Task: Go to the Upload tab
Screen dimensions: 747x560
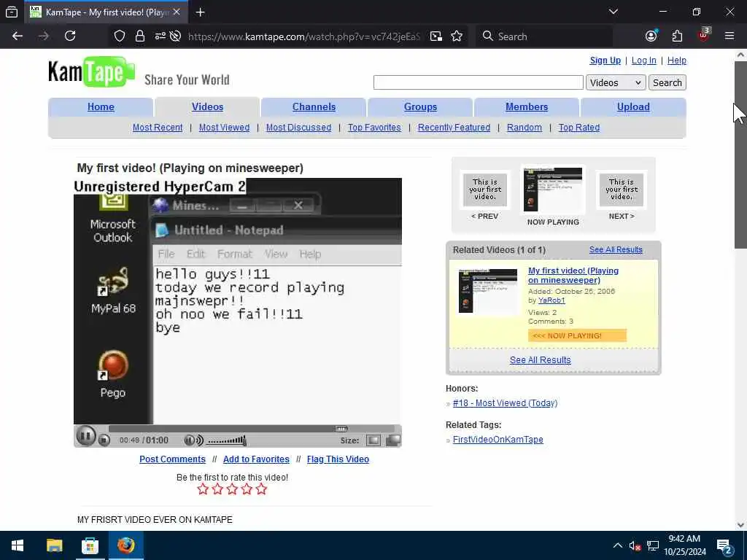Action: click(x=633, y=106)
